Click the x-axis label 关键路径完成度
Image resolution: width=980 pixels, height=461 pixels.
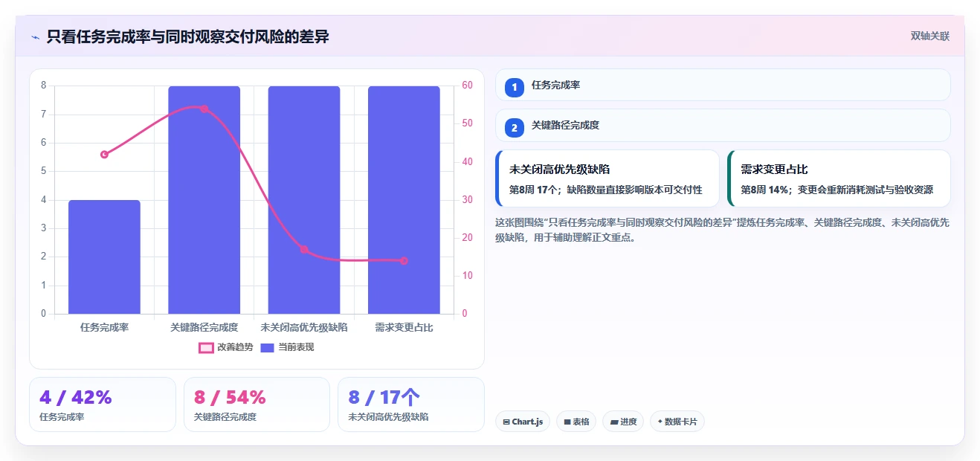(204, 327)
